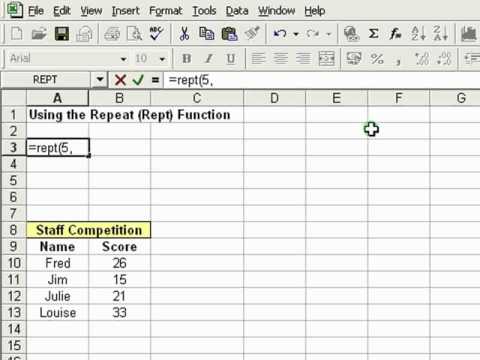Click the Print icon

click(84, 34)
